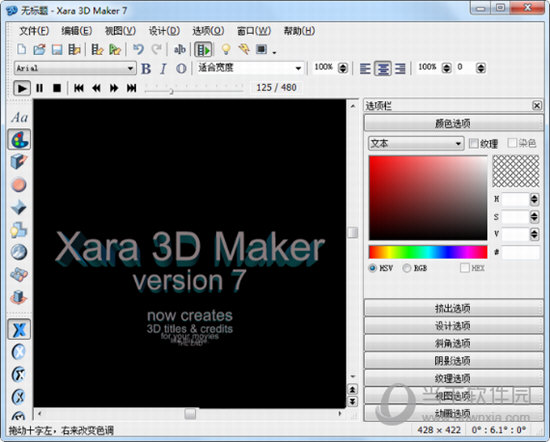
Task: Open the 帮助(H) menu
Action: (299, 31)
